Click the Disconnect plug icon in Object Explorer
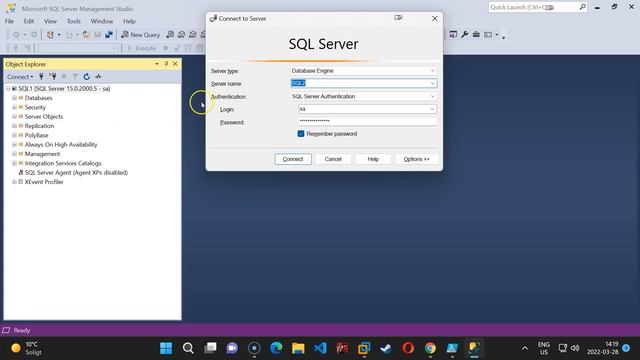The height and width of the screenshot is (360, 640). [x=53, y=76]
